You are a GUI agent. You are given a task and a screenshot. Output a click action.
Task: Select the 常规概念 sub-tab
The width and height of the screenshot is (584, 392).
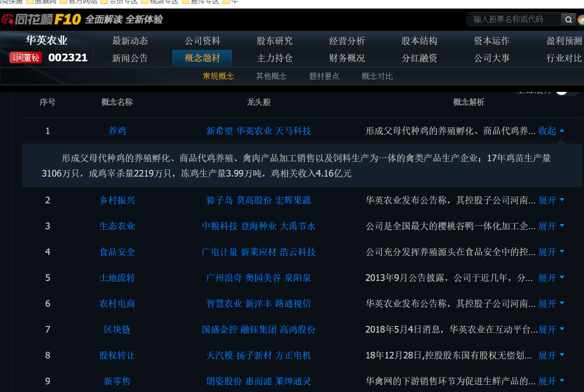218,76
